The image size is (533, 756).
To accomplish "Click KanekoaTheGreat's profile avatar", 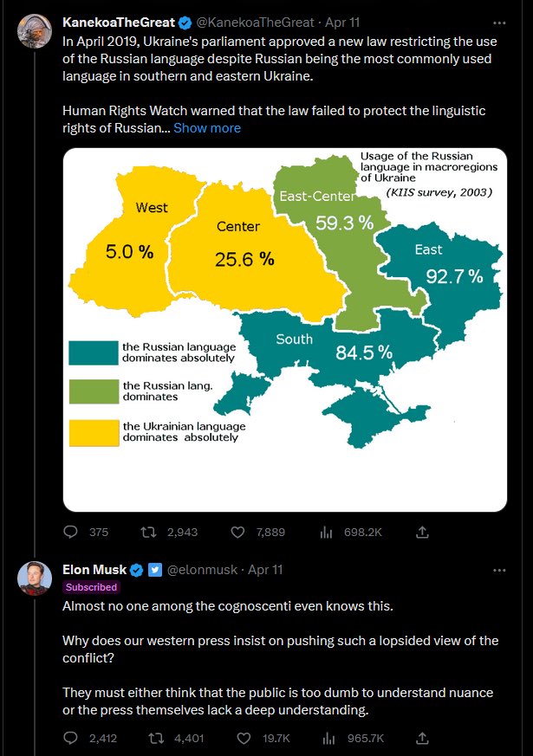I will (35, 29).
